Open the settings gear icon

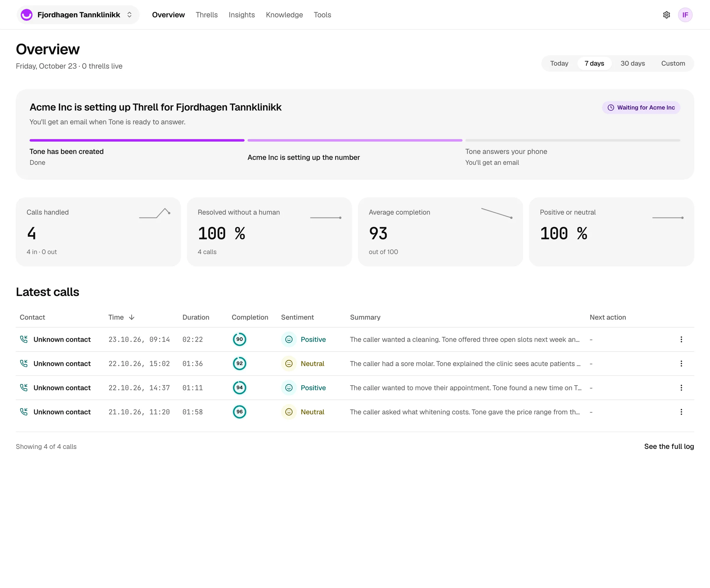click(x=667, y=15)
